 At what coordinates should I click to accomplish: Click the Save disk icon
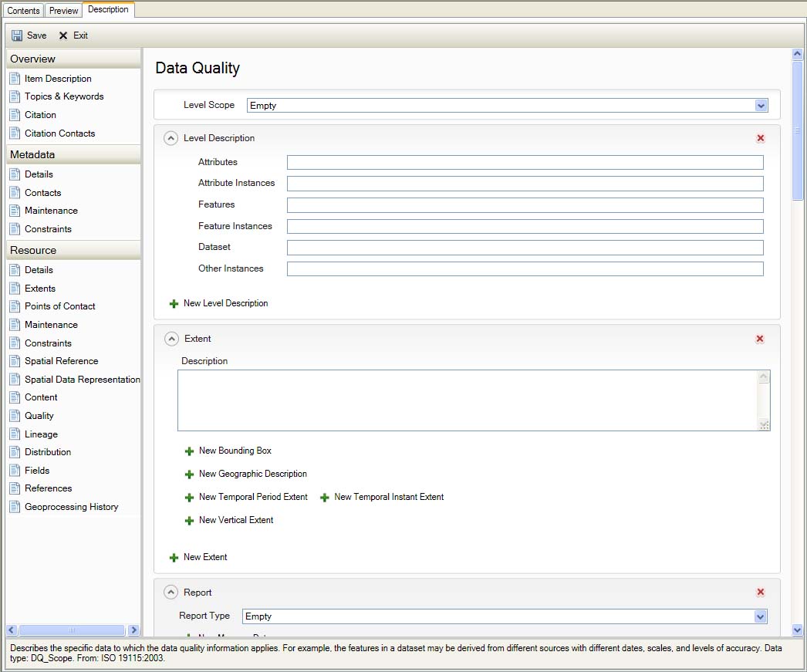17,35
